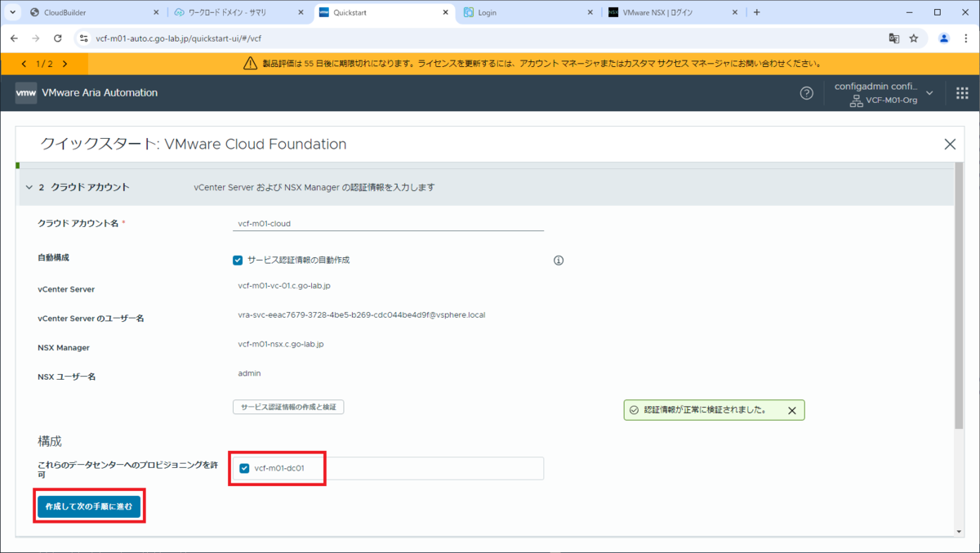Go back in browser history

pyautogui.click(x=14, y=38)
